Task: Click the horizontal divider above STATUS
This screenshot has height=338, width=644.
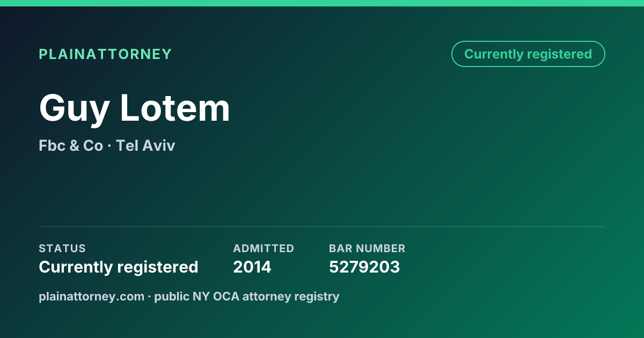Action: click(x=322, y=226)
